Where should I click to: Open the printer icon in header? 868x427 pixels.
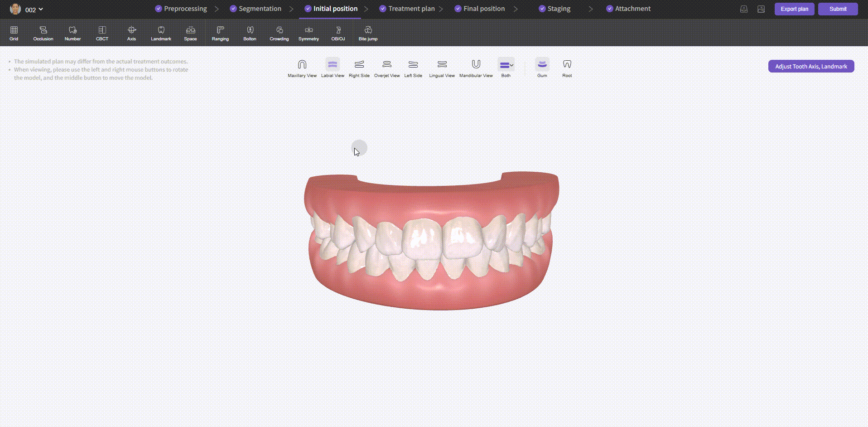coord(744,9)
